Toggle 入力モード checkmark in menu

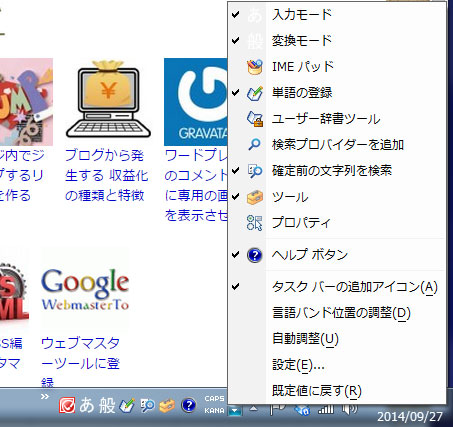click(x=236, y=14)
